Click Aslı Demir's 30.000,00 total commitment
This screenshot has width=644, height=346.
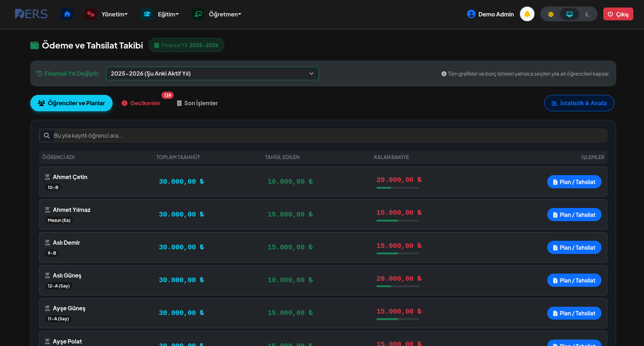[x=181, y=247]
